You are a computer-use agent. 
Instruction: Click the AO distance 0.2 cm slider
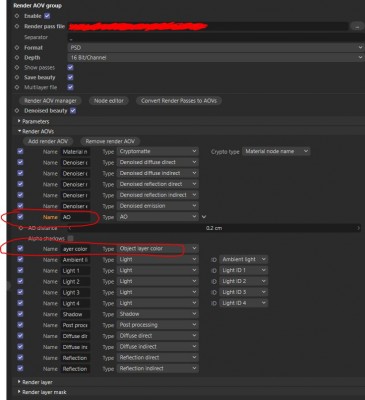pos(214,228)
